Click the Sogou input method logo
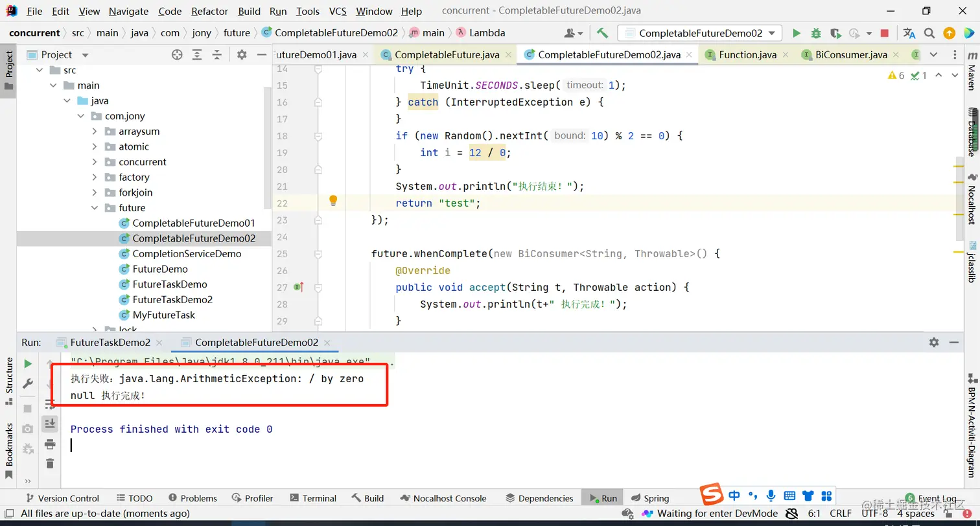The height and width of the screenshot is (526, 980). 712,495
